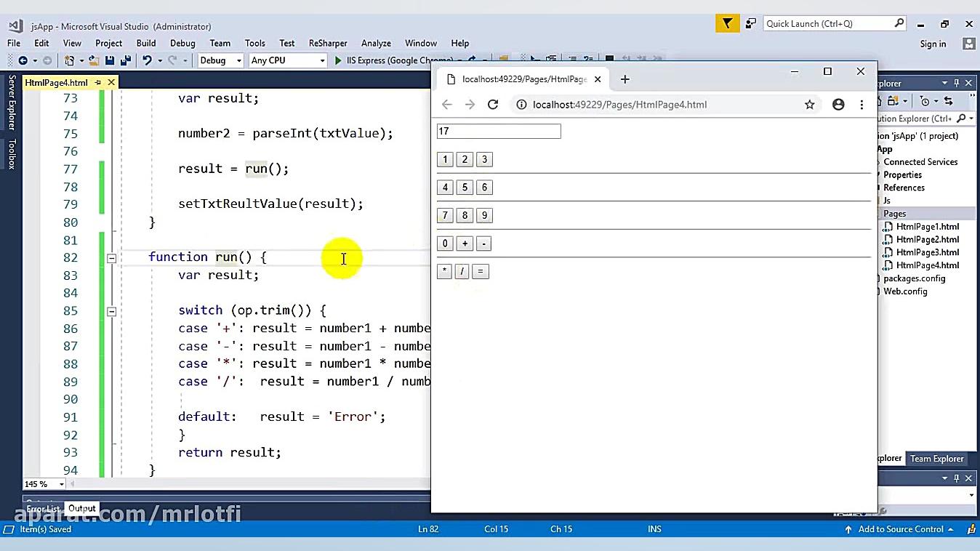
Task: Open the Chrome profile avatar icon
Action: click(838, 105)
